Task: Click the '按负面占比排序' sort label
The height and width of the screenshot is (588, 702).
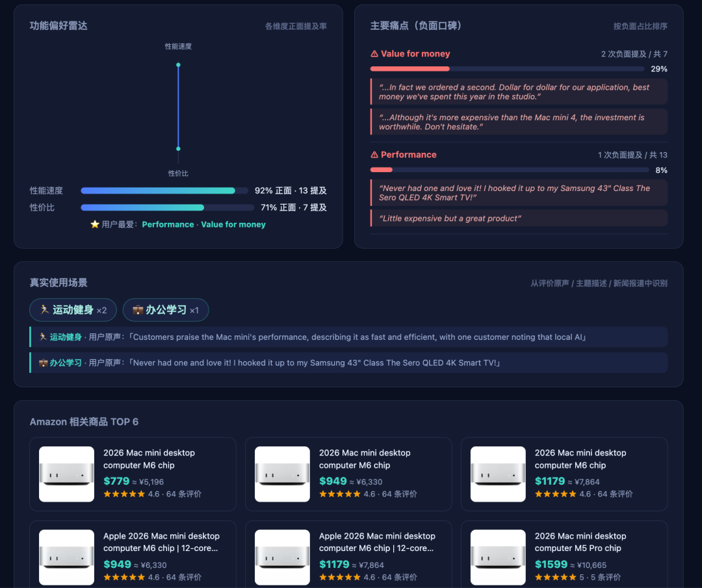Action: pyautogui.click(x=640, y=27)
